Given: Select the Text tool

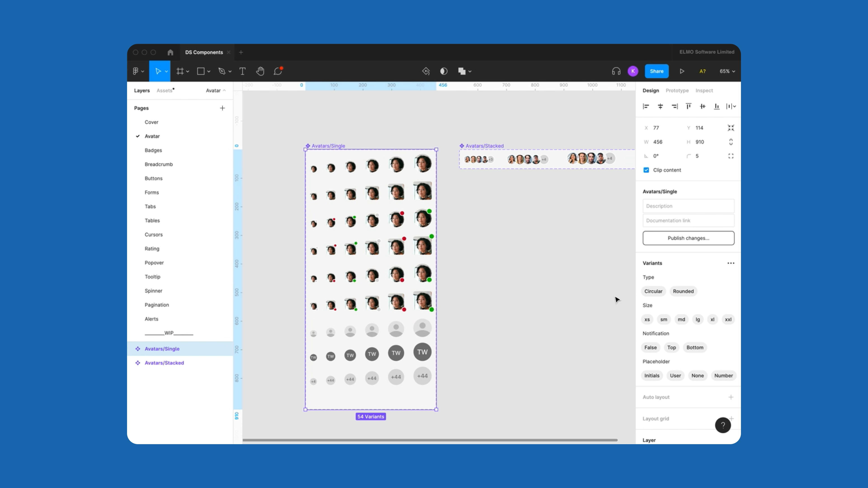Looking at the screenshot, I should (242, 71).
